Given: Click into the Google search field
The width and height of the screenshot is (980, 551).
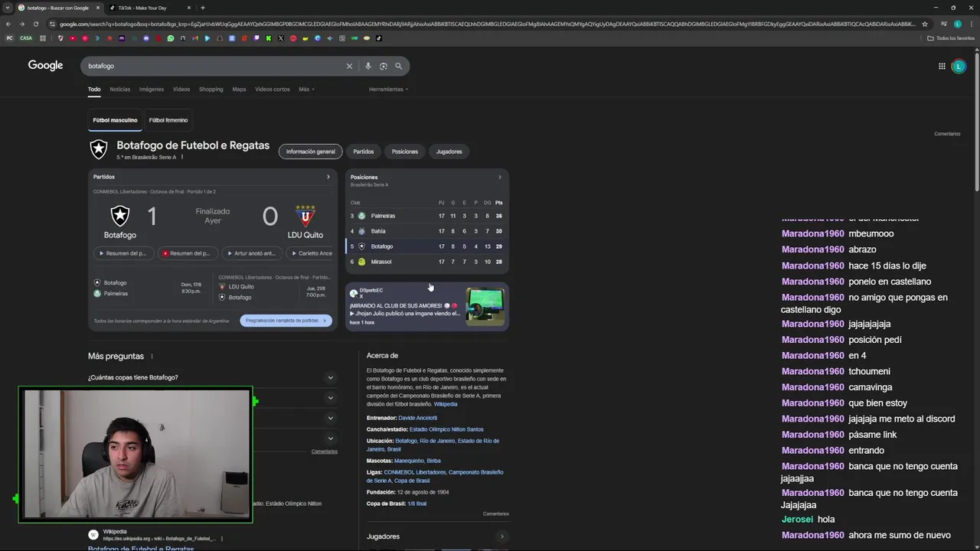Looking at the screenshot, I should [214, 66].
